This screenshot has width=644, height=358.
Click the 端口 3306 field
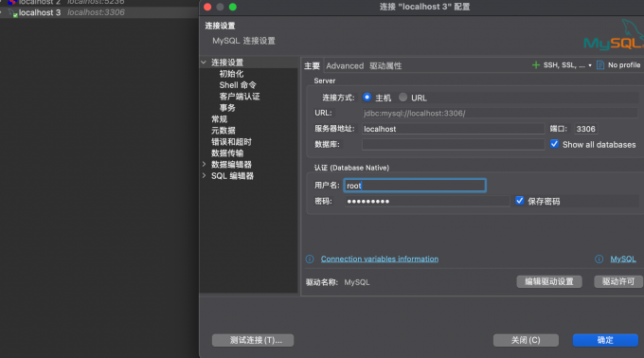585,129
